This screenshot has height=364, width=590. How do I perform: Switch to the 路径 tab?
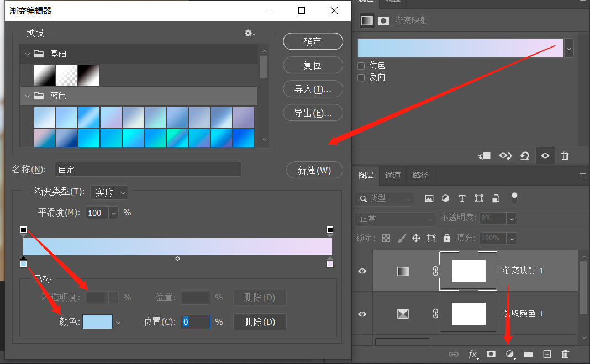pyautogui.click(x=420, y=175)
